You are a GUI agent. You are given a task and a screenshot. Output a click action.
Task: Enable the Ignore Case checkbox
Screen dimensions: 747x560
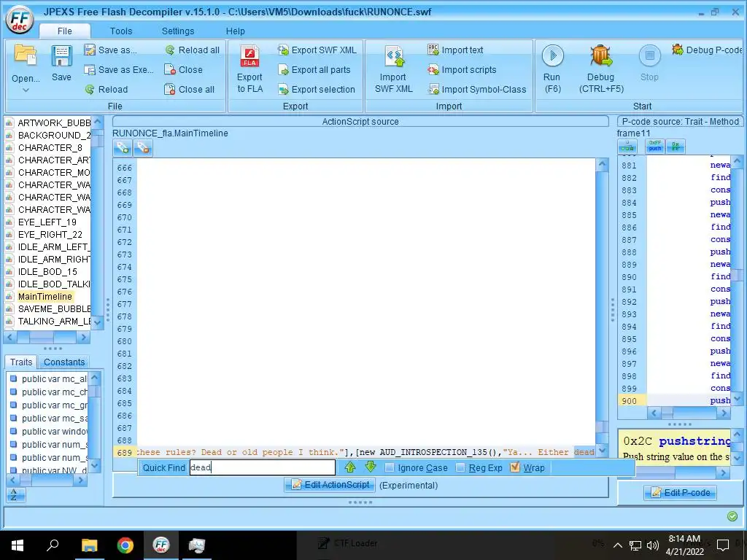pyautogui.click(x=390, y=467)
